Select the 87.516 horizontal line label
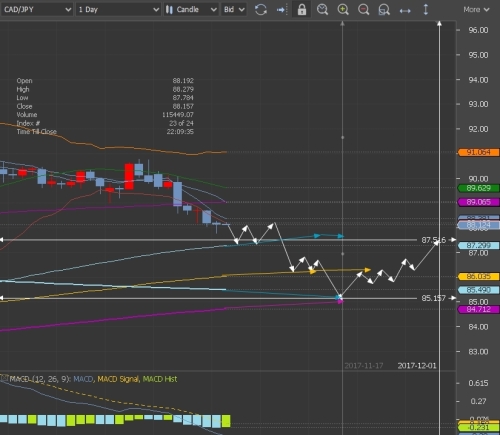 point(433,240)
